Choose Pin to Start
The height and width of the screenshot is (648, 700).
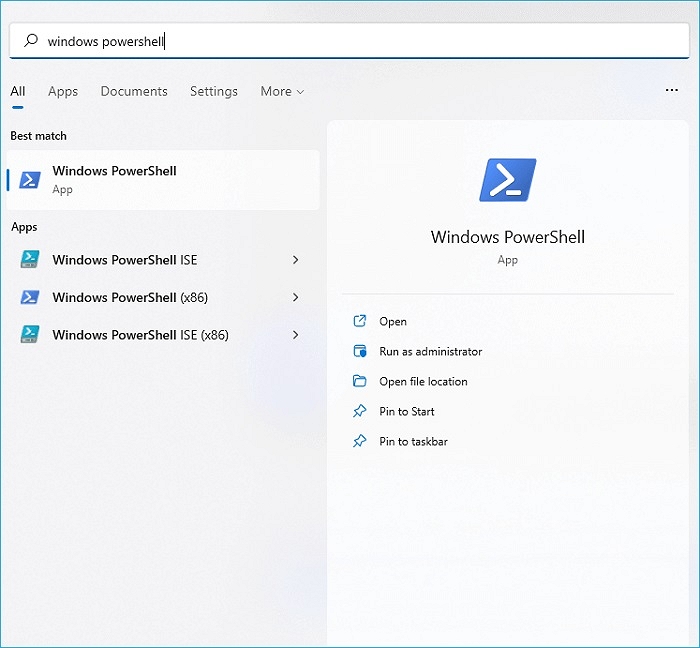click(x=407, y=411)
